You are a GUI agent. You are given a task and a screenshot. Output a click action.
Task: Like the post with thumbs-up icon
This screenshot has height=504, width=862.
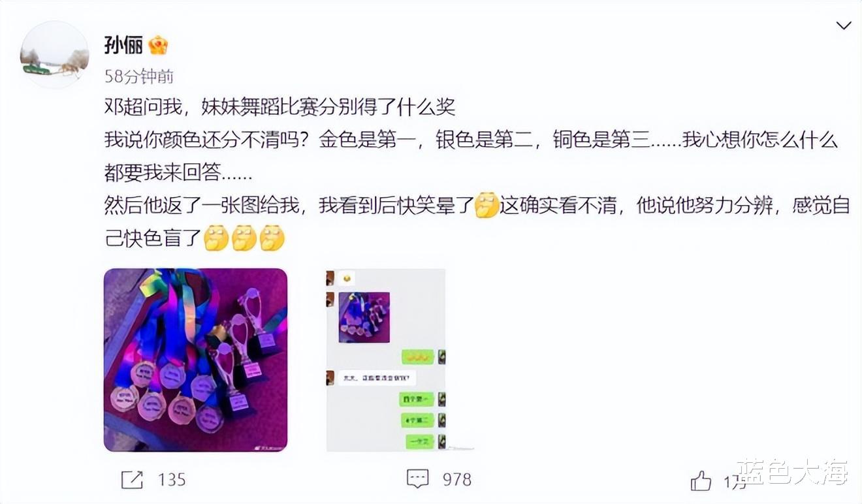[x=701, y=481]
